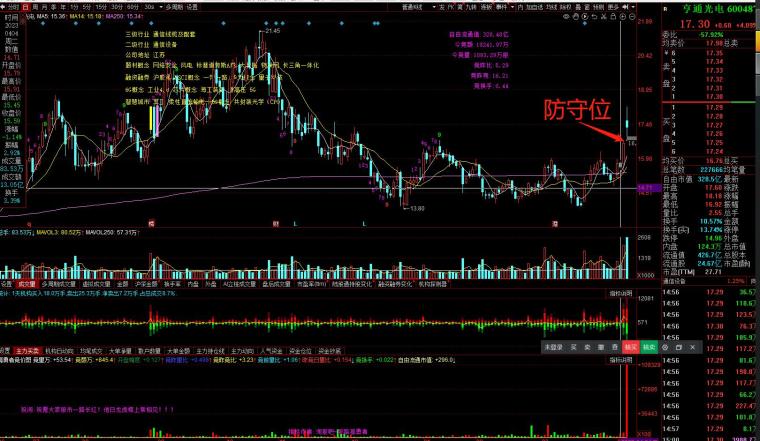760x441 pixels.
Task: Open the period dropdown after 30s
Action: click(161, 7)
